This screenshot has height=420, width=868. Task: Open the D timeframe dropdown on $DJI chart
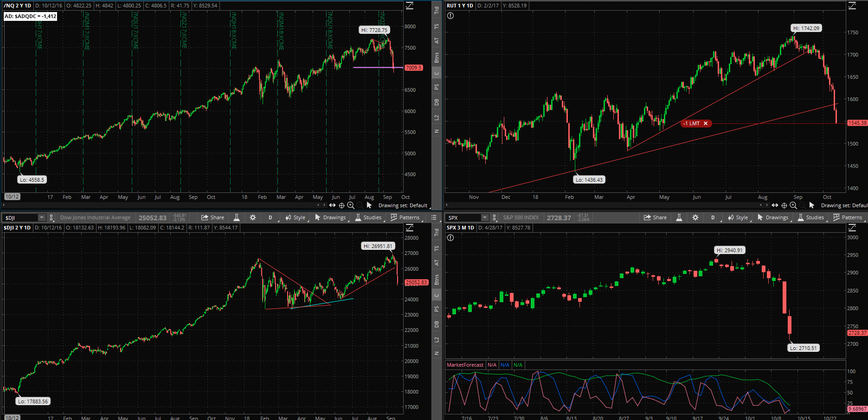pyautogui.click(x=270, y=217)
